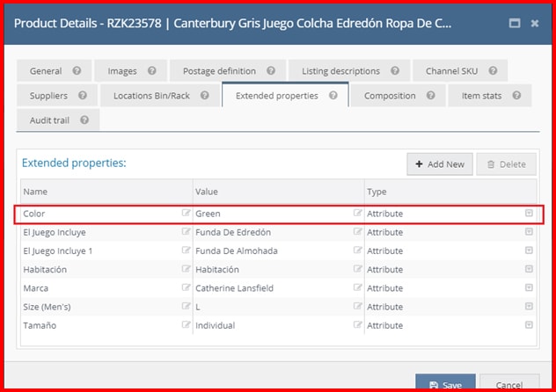Maximize the Product Details dialog
Image resolution: width=556 pixels, height=392 pixels.
[x=515, y=24]
